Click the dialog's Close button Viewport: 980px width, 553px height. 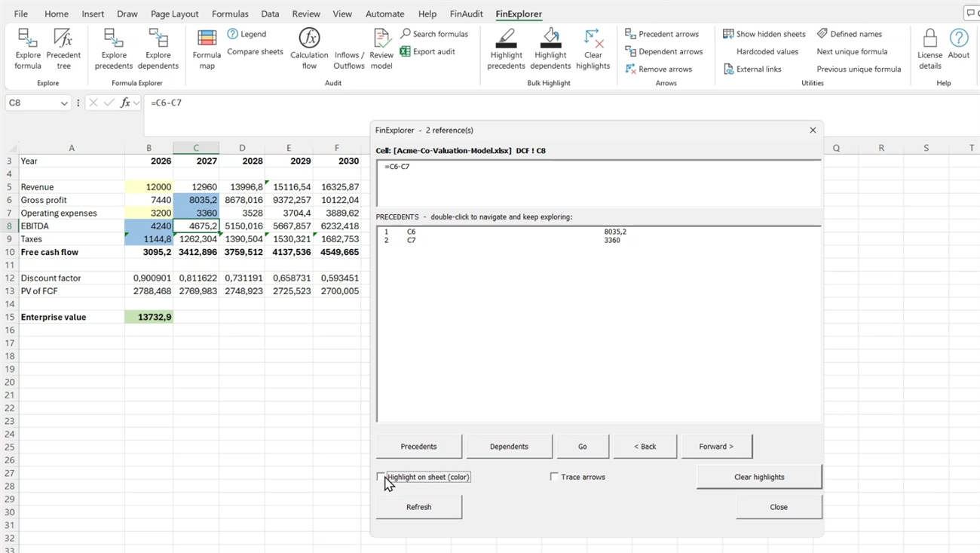tap(779, 507)
